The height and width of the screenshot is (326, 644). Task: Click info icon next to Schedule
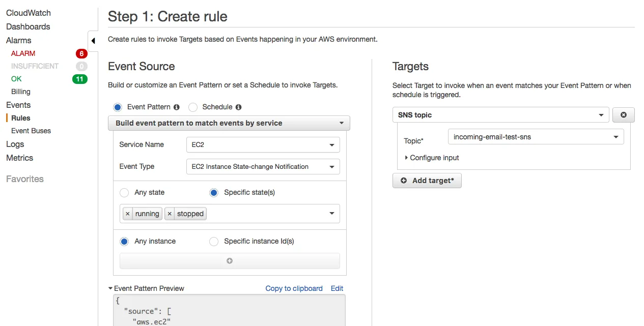coord(239,107)
